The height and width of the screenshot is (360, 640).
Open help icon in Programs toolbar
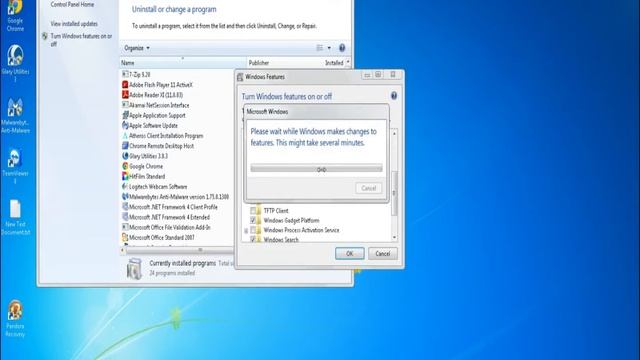[342, 48]
